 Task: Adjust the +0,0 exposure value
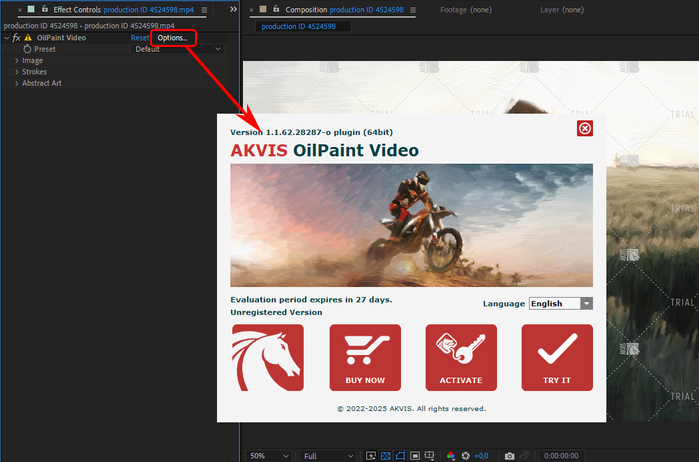point(481,456)
